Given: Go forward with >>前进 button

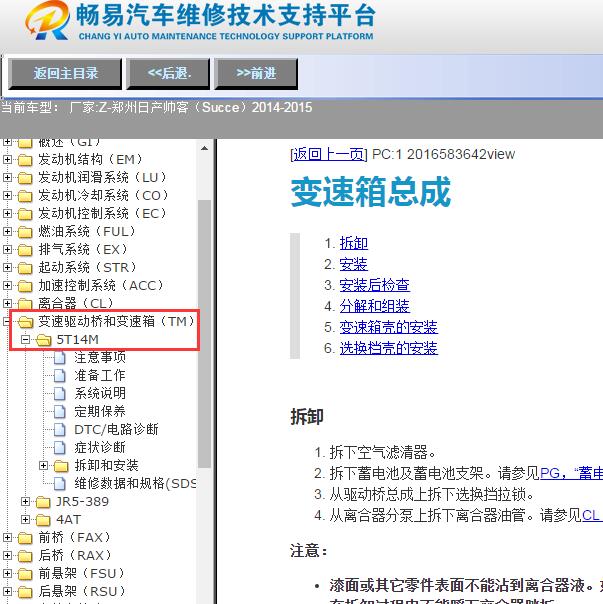Looking at the screenshot, I should coord(256,74).
